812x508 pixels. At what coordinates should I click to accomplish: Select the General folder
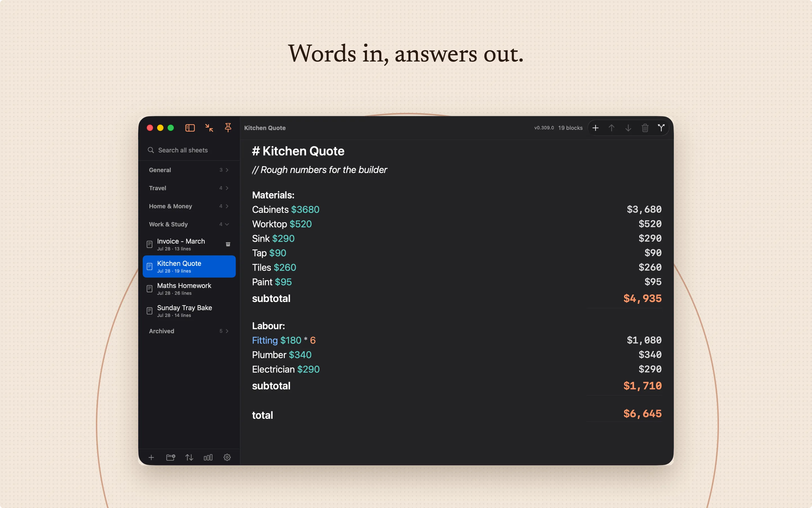[189, 170]
